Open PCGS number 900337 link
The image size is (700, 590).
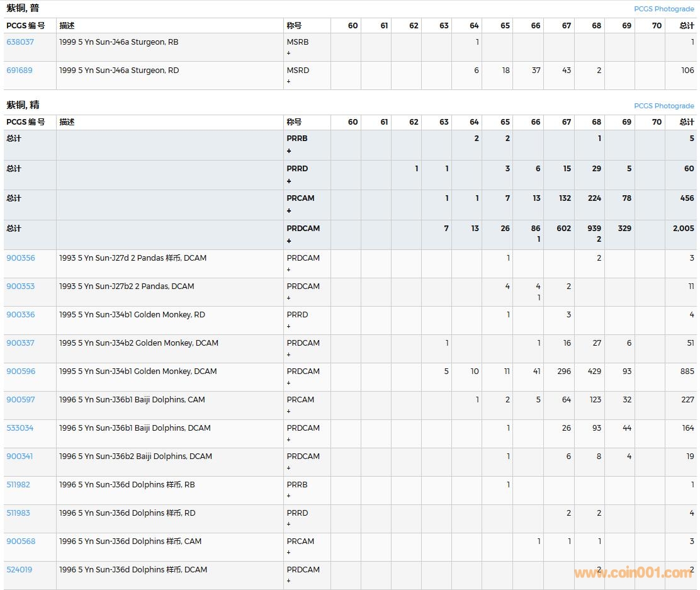pos(21,343)
